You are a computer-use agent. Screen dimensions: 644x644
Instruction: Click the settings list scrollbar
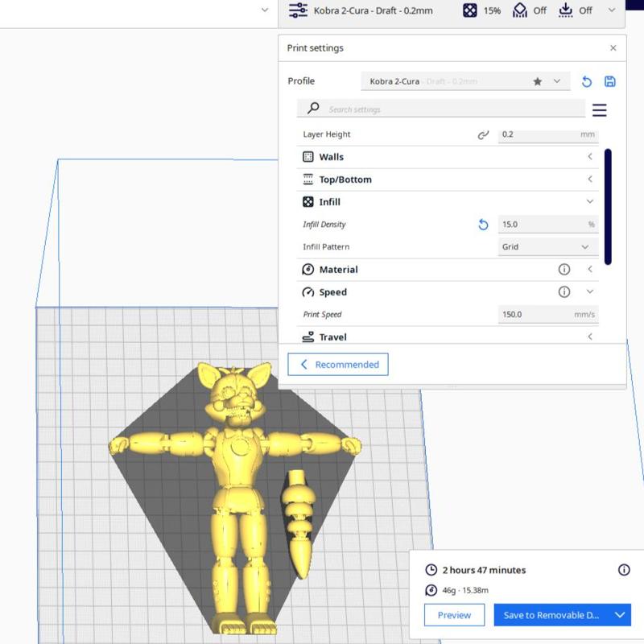608,207
